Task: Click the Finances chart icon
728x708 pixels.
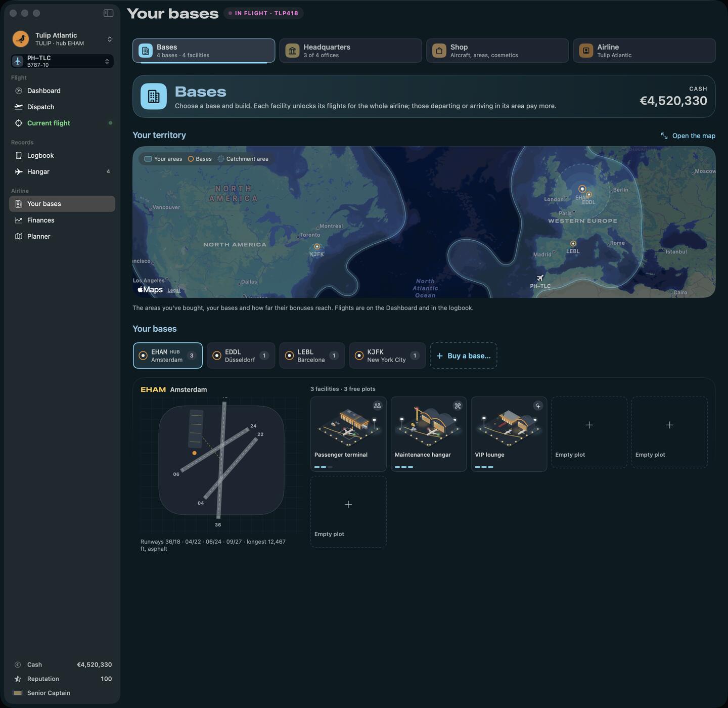Action: click(19, 220)
